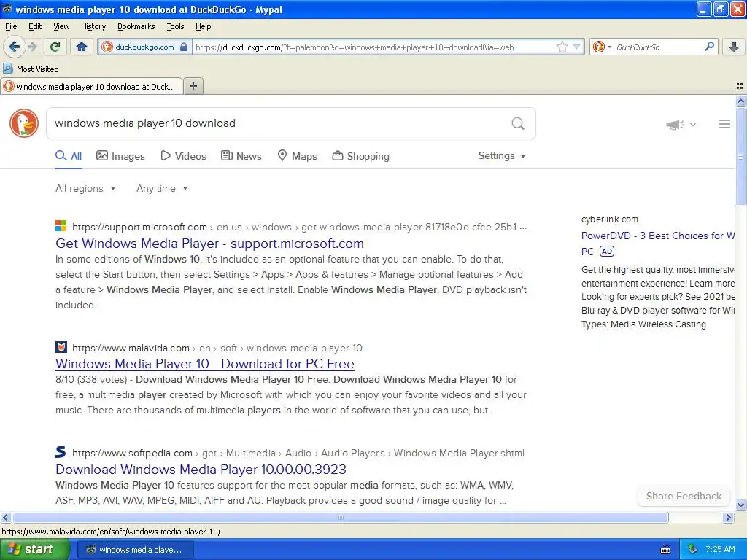Expand the Any time filter
This screenshot has width=747, height=560.
162,189
